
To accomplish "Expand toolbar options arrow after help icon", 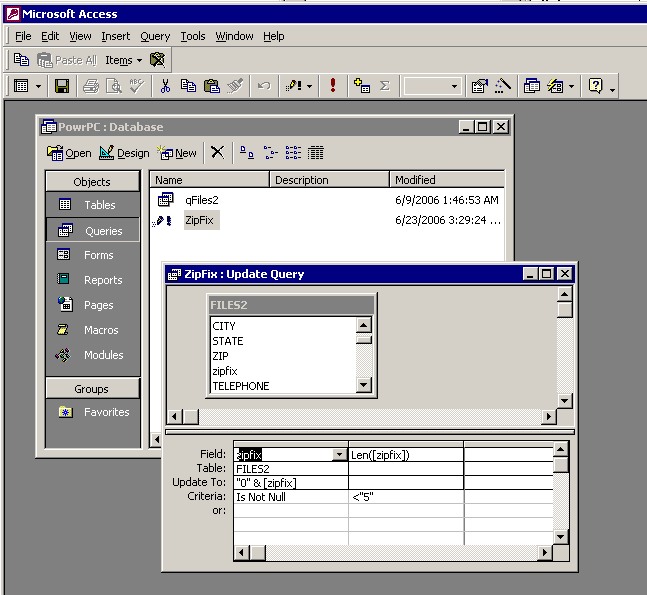I will (612, 89).
